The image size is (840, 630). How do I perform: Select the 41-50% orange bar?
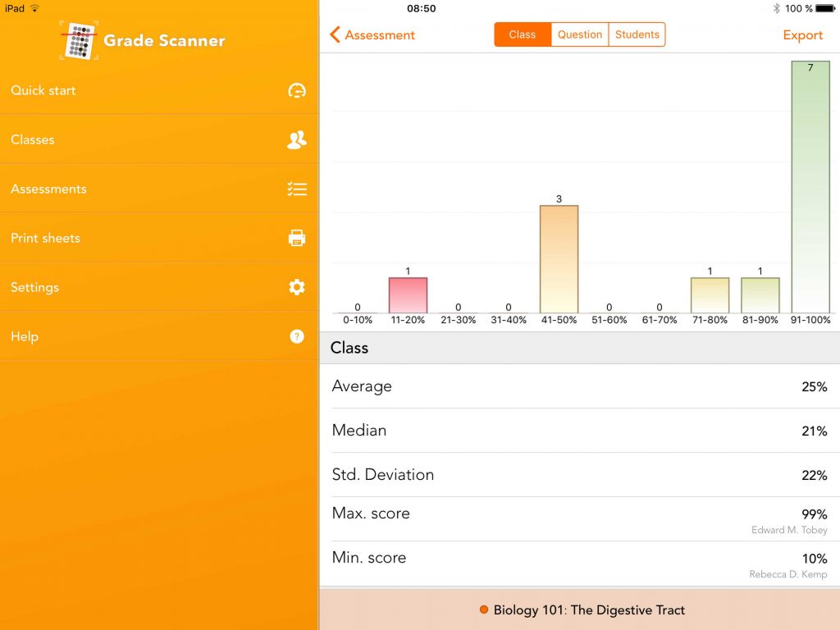559,259
